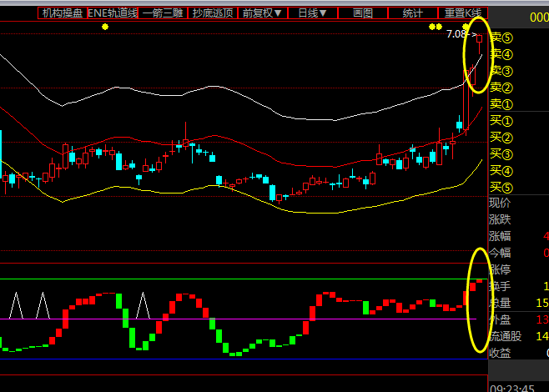Select the ENE轨道线 indicator
The width and height of the screenshot is (549, 392).
112,13
